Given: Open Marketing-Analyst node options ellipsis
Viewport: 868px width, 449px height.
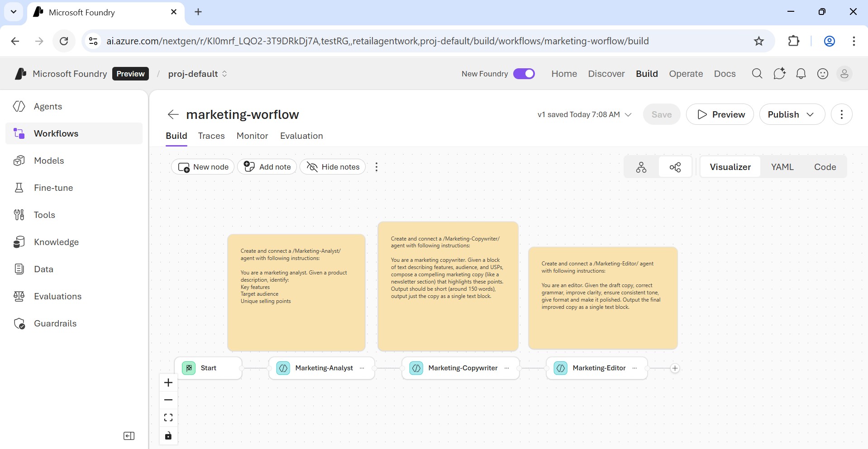Looking at the screenshot, I should (x=362, y=368).
